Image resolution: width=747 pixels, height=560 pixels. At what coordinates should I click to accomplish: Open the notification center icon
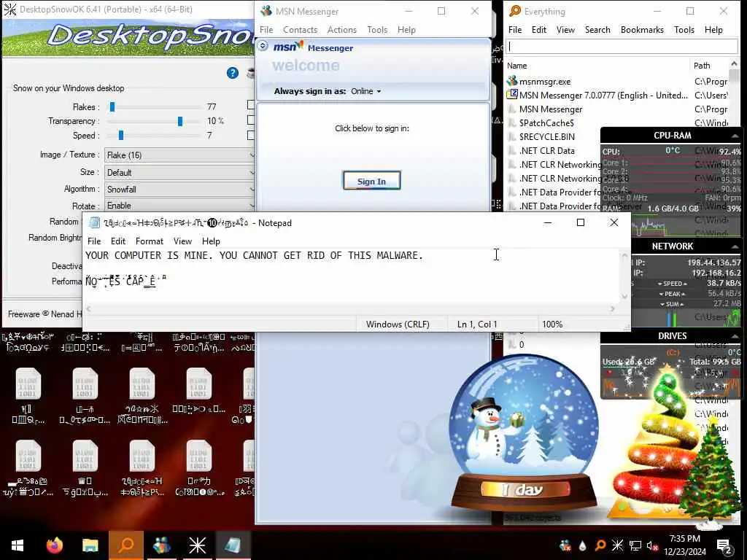click(x=724, y=547)
